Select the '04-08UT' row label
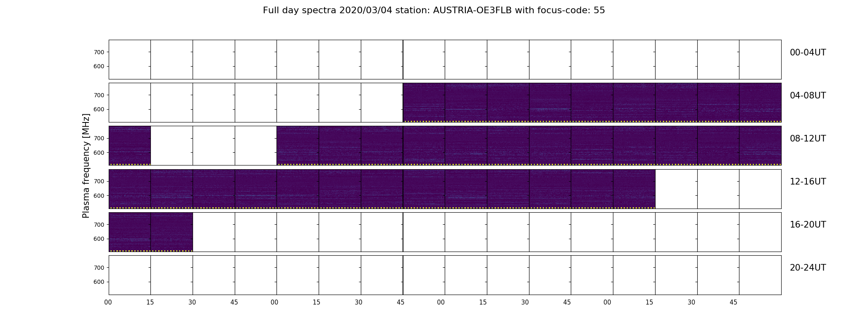The image size is (868, 331). point(808,96)
